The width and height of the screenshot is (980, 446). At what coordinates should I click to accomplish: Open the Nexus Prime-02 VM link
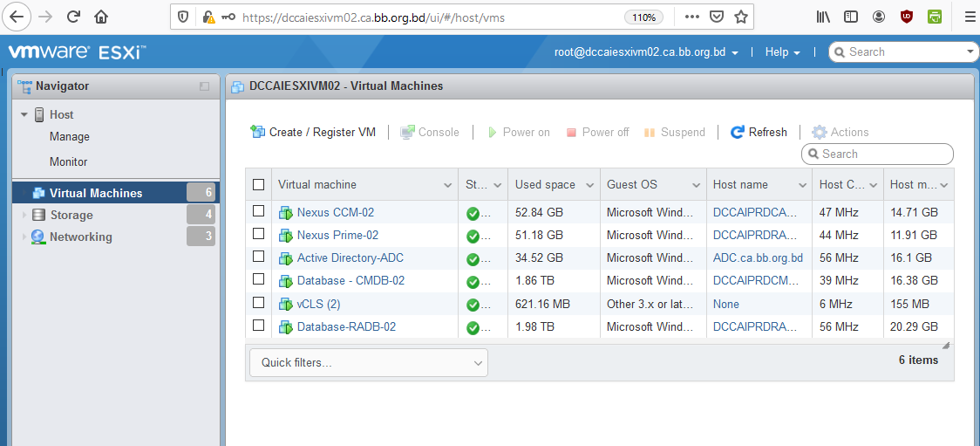337,235
